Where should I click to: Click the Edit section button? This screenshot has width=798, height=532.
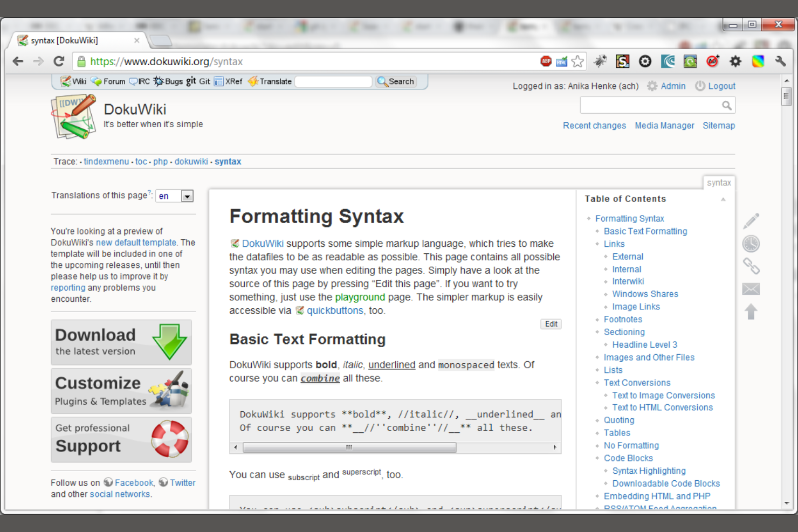coord(551,323)
